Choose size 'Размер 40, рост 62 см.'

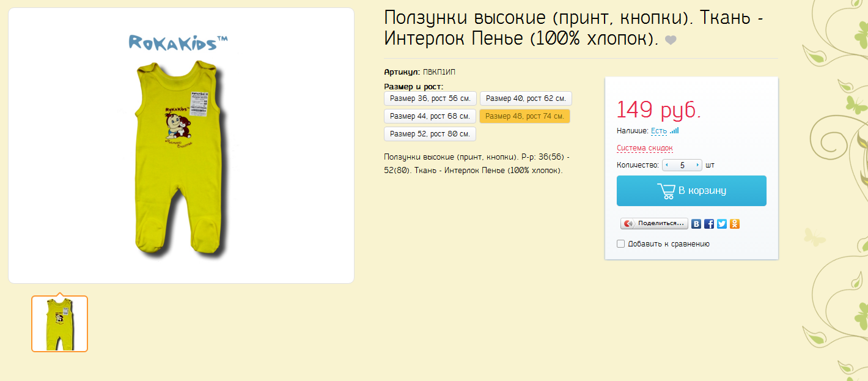(526, 98)
